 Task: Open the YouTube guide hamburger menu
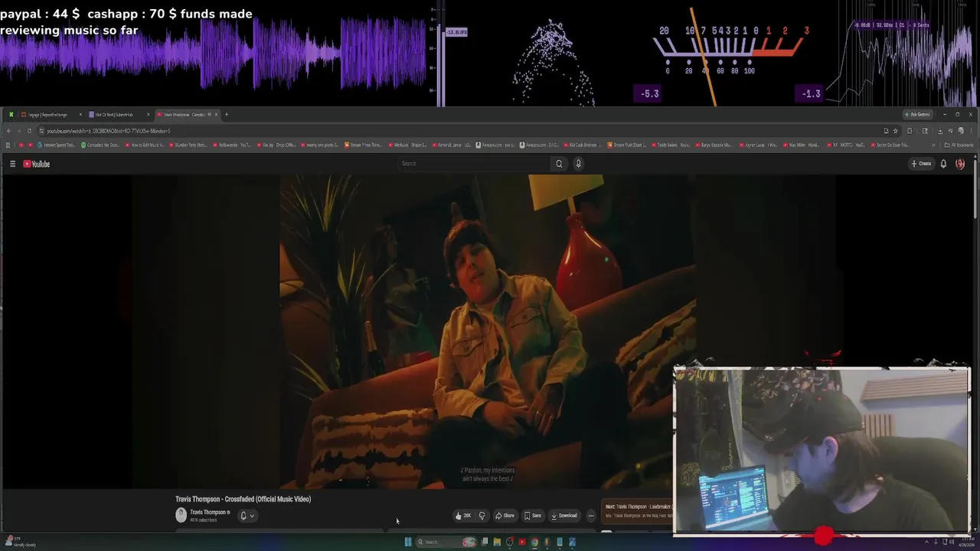tap(12, 164)
